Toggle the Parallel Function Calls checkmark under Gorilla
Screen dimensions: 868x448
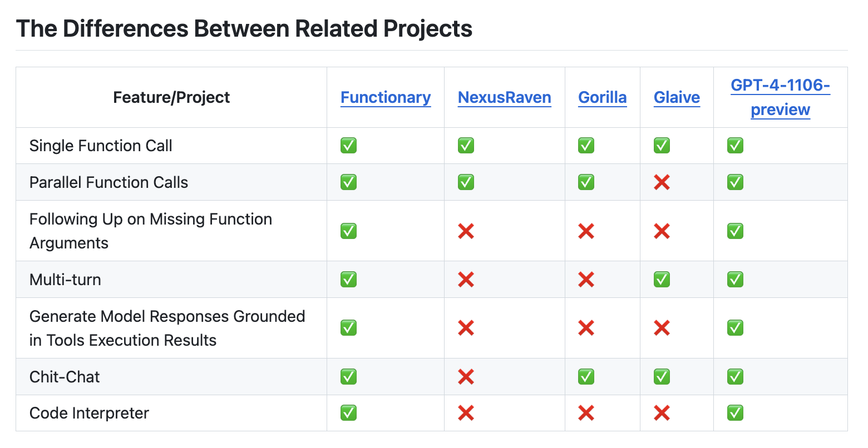(585, 182)
